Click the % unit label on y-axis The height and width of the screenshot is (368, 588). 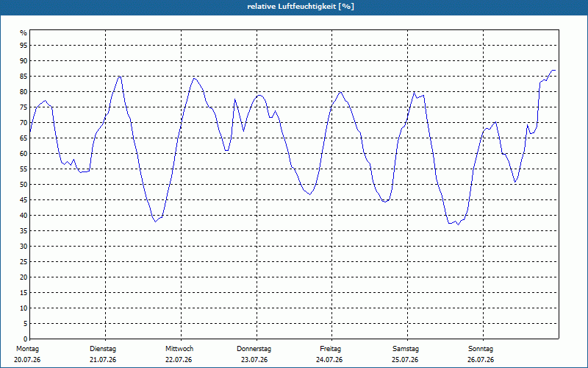(x=24, y=33)
